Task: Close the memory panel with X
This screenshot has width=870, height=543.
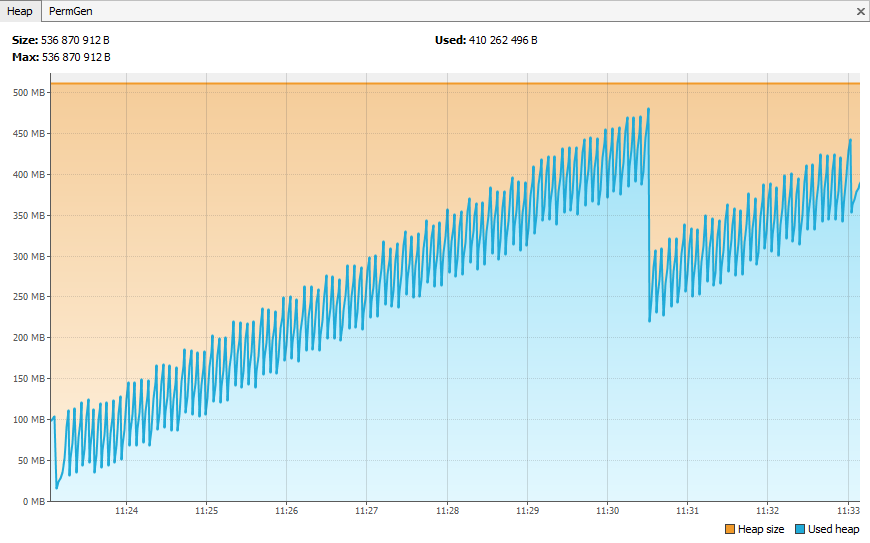Action: coord(861,12)
